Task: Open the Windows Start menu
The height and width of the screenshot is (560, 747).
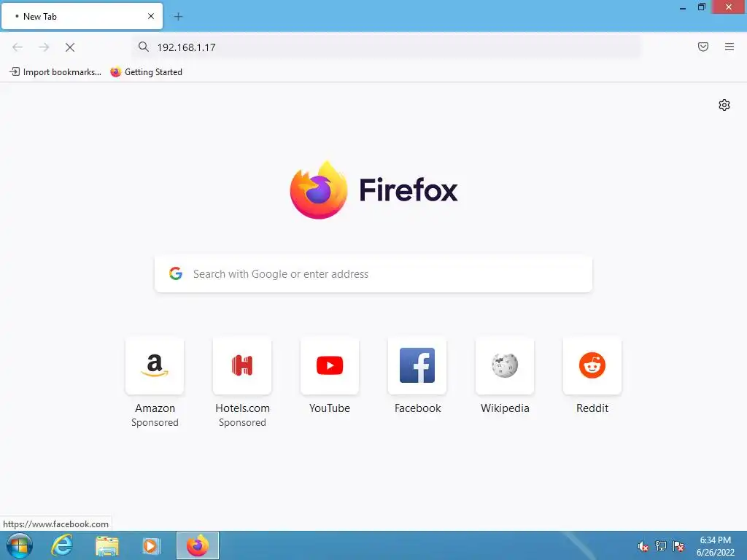Action: [x=20, y=545]
